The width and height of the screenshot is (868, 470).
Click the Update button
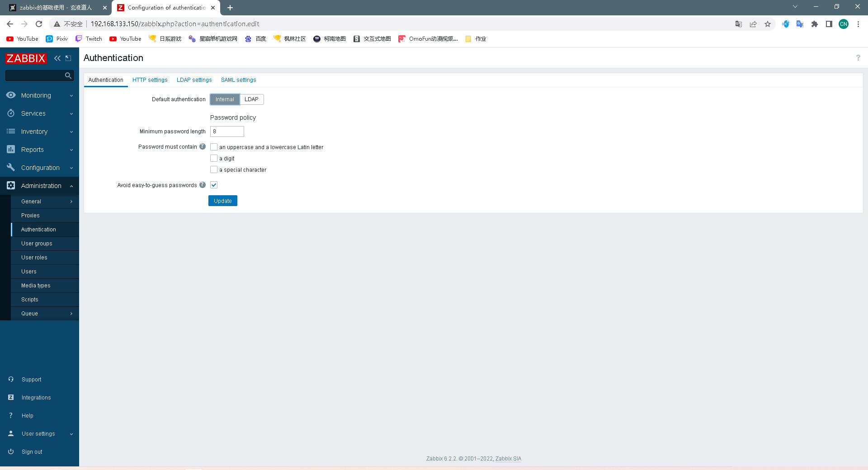coord(222,201)
